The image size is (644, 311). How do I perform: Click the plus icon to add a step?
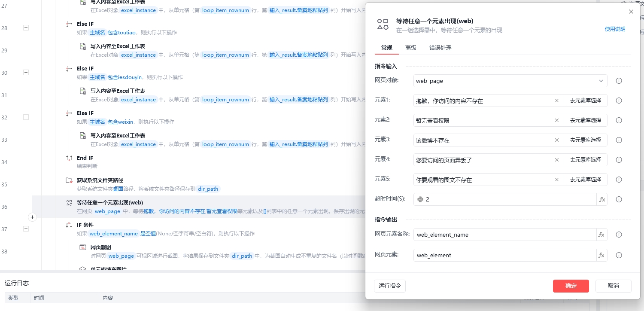pyautogui.click(x=32, y=217)
